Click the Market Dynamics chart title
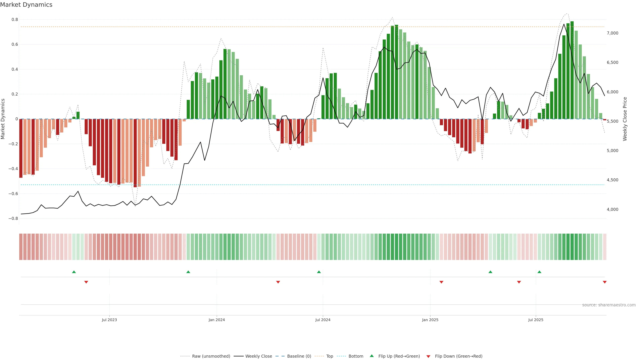Image resolution: width=644 pixels, height=362 pixels. point(26,5)
